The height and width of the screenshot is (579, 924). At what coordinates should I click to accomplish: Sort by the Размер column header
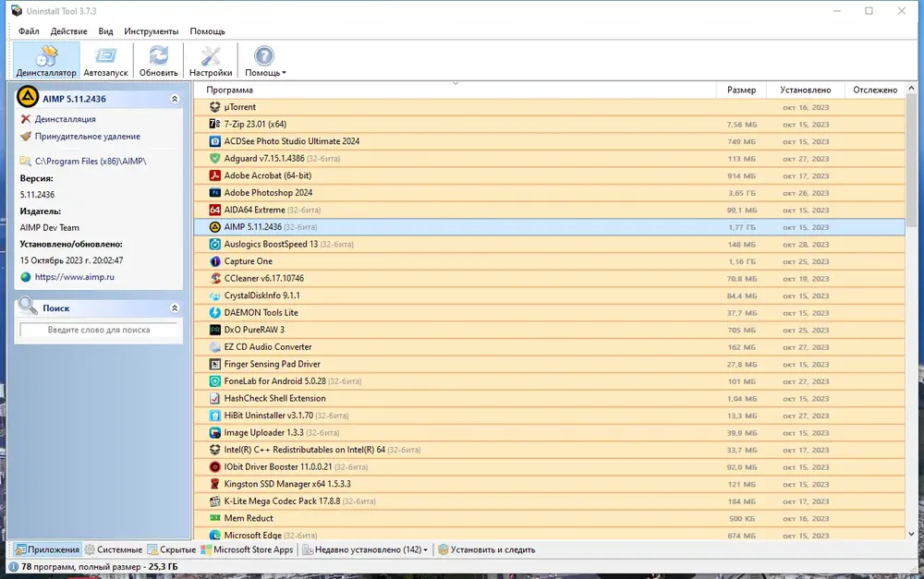(x=741, y=90)
